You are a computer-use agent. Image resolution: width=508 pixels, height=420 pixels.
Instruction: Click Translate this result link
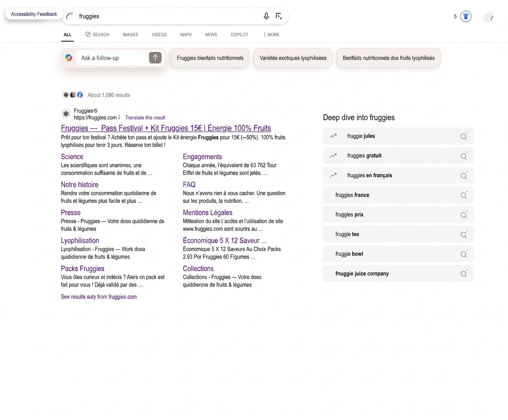point(145,118)
